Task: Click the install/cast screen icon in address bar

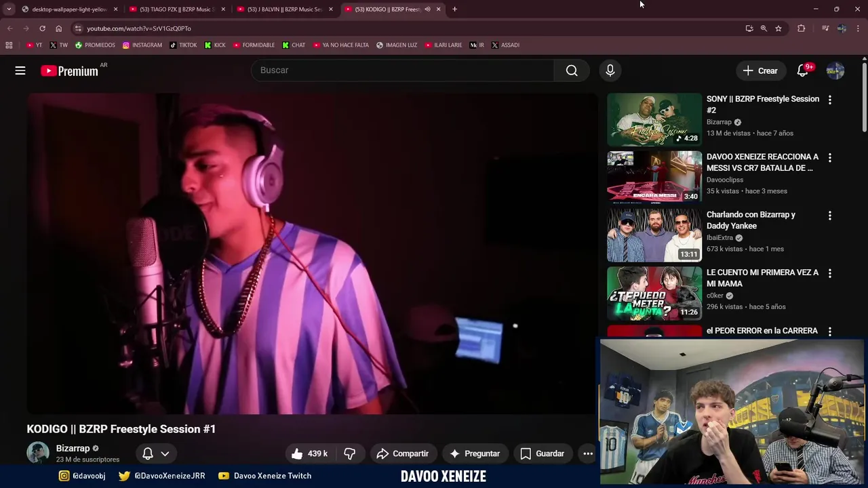Action: coord(749,28)
